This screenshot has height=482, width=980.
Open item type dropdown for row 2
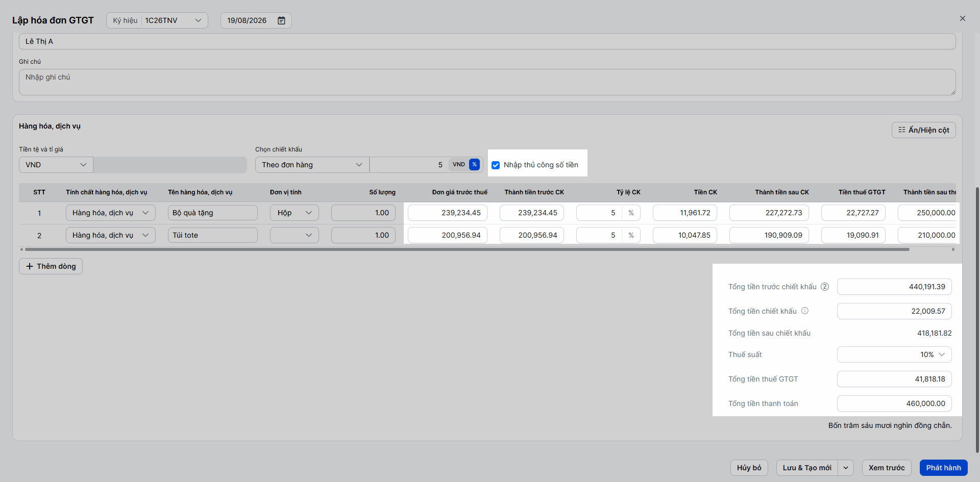111,235
